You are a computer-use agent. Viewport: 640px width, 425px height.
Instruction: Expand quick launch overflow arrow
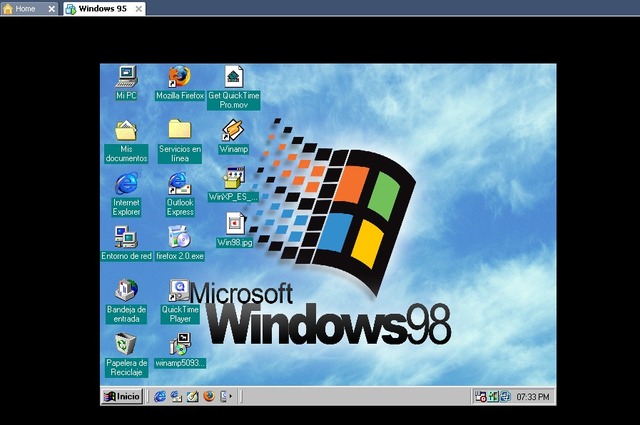click(231, 396)
